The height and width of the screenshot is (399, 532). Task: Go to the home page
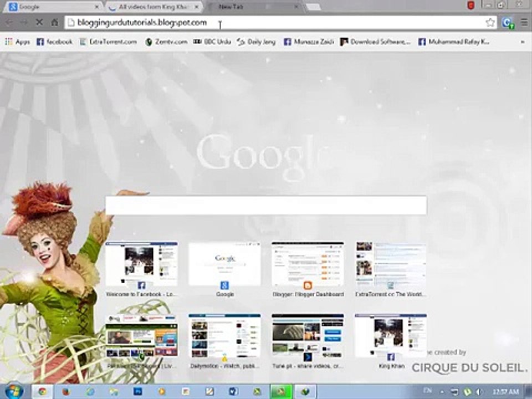(x=54, y=22)
